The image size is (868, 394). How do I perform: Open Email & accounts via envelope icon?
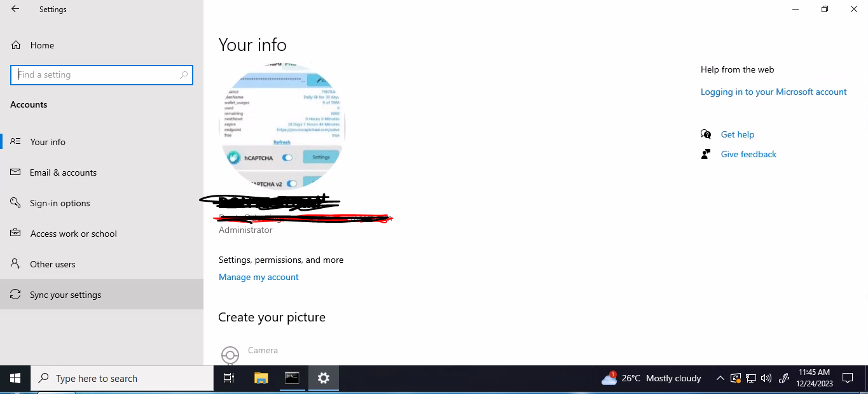15,172
